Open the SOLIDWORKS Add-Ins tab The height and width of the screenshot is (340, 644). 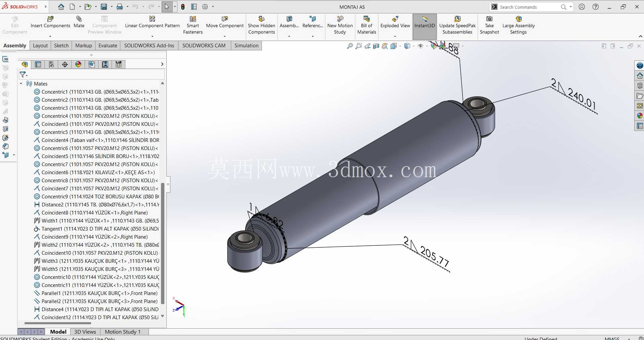[149, 46]
